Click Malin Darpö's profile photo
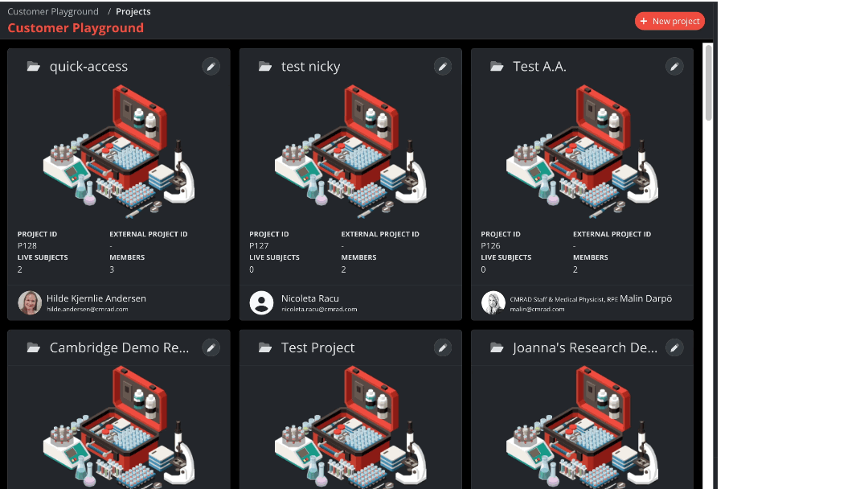Viewport: 868px width, 489px height. point(493,302)
